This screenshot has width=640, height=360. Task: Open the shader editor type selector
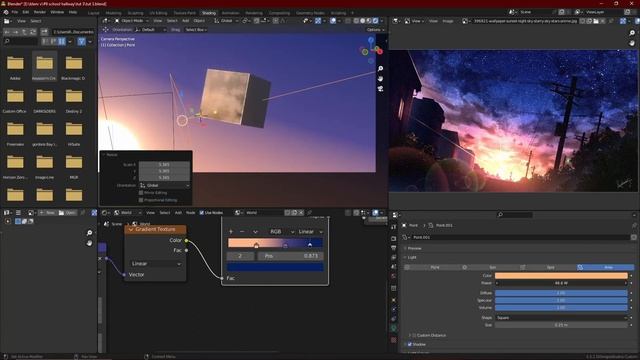[105, 213]
